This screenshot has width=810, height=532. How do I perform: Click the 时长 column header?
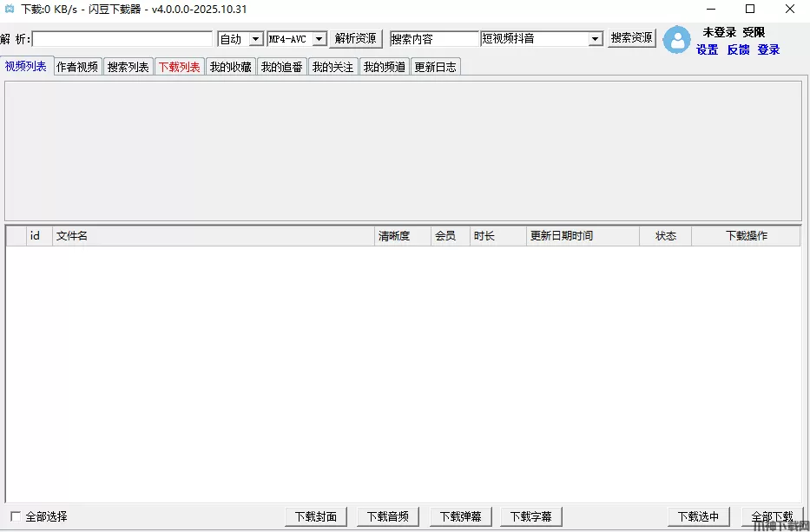498,236
